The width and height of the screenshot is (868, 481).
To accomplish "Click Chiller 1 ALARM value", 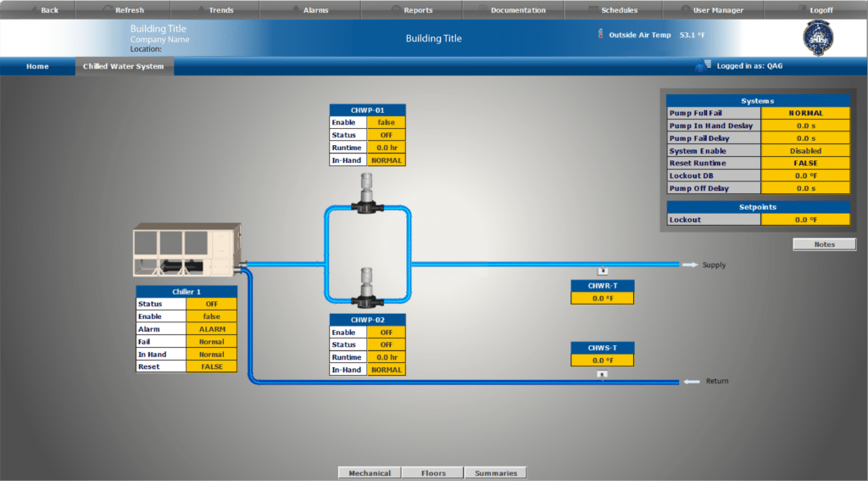I will [211, 329].
